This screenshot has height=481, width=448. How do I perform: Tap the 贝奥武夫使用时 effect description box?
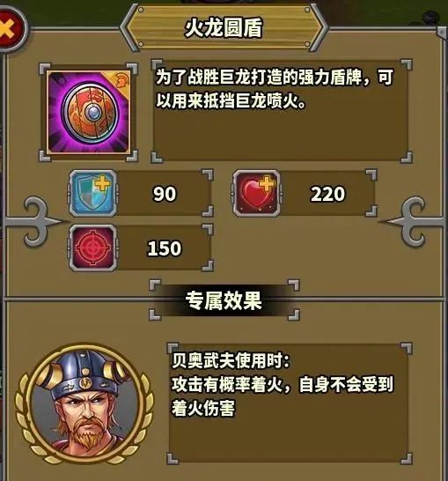289,403
